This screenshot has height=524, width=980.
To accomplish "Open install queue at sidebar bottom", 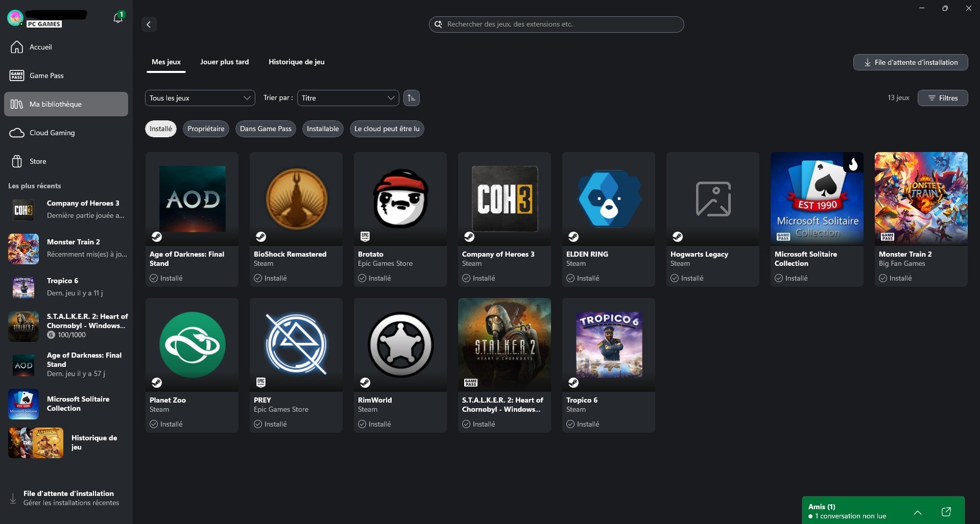I will (x=66, y=498).
